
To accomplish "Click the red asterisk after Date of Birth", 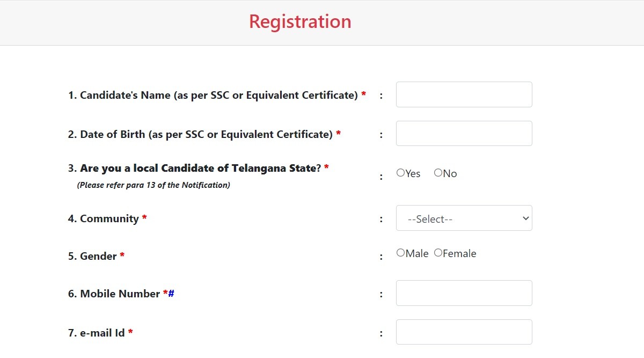I will pyautogui.click(x=338, y=135).
